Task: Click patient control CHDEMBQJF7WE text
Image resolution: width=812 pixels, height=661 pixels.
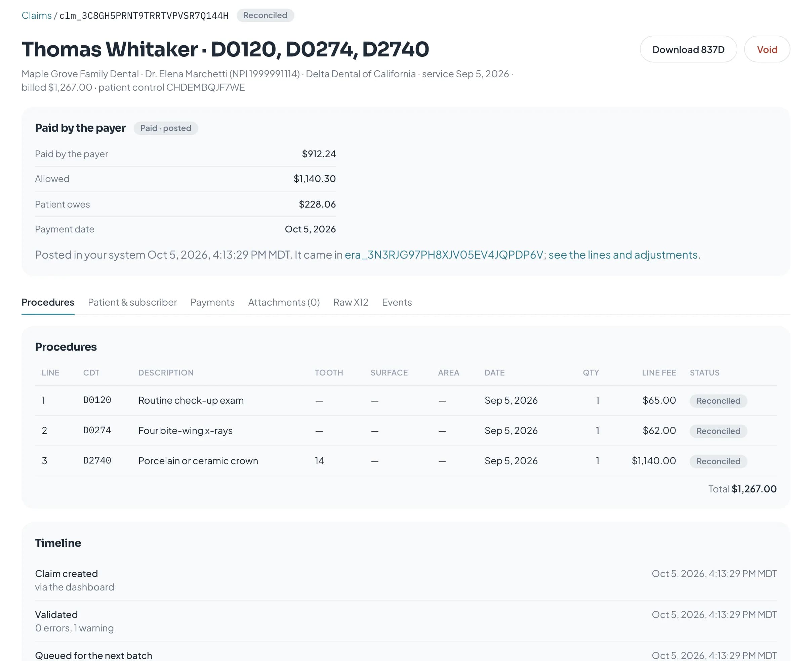Action: (x=171, y=88)
